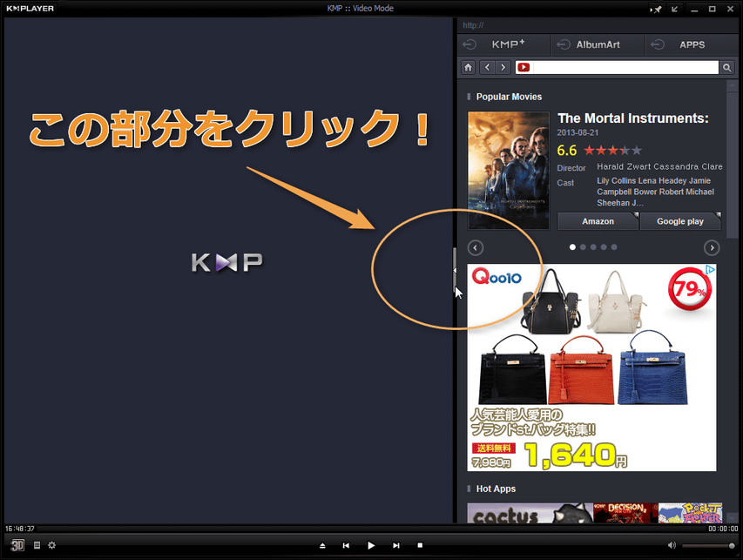Show next movie with right carousel arrow

click(x=712, y=248)
